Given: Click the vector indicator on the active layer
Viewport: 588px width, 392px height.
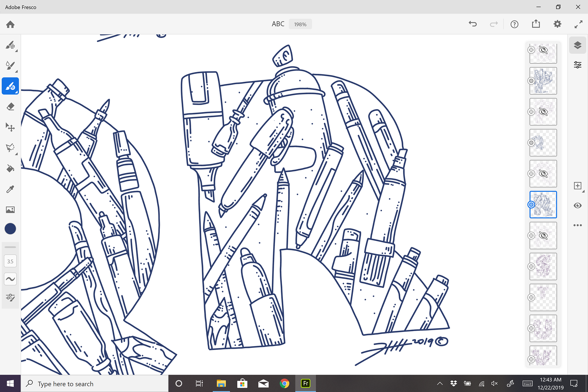Looking at the screenshot, I should tap(531, 205).
